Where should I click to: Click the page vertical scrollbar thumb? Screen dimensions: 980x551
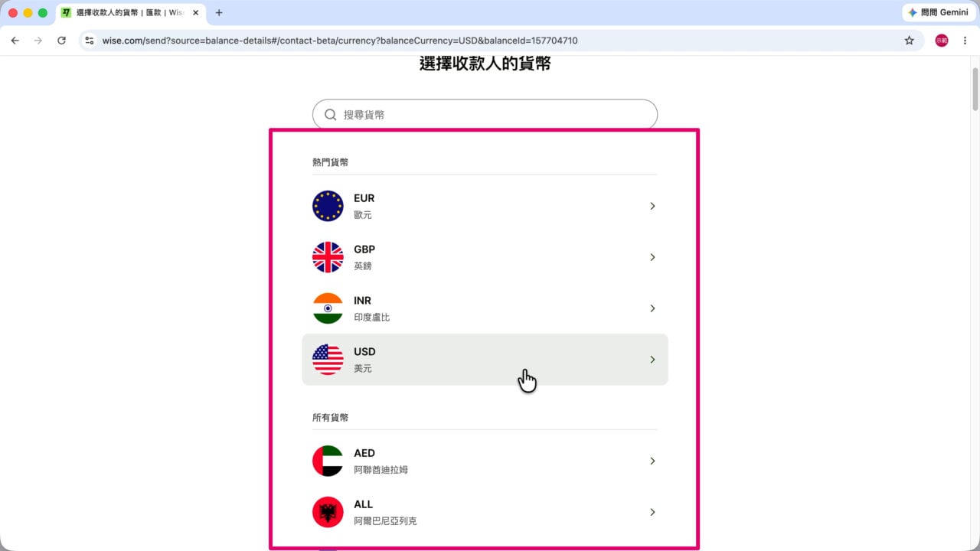[975, 90]
